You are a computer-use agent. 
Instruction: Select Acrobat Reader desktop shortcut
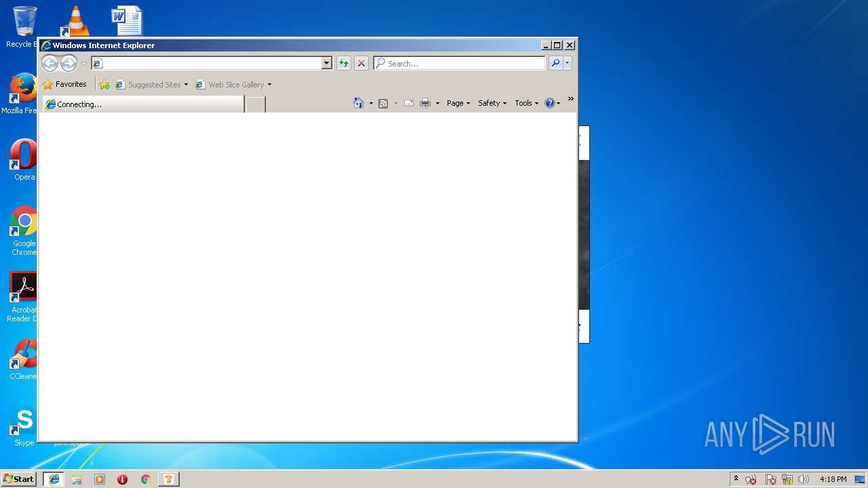click(x=23, y=297)
